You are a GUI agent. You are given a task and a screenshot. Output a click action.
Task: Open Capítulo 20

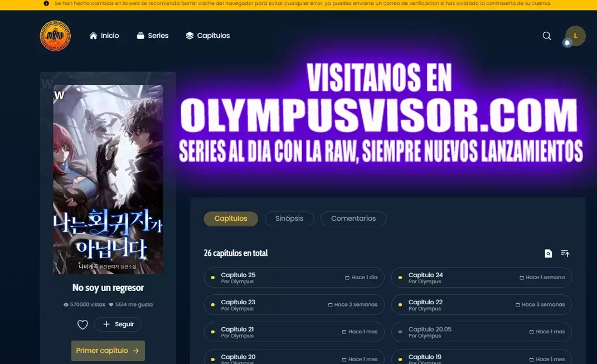click(x=294, y=357)
